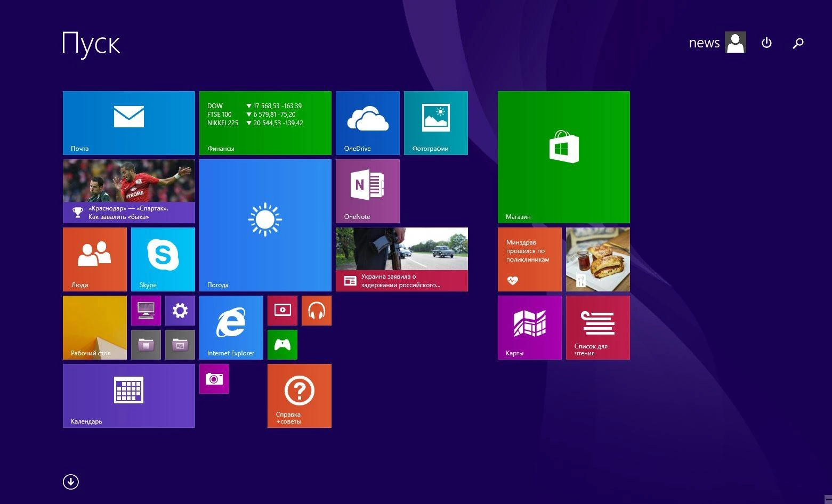This screenshot has width=832, height=504.
Task: Open the Финансы stock tile
Action: pos(265,123)
